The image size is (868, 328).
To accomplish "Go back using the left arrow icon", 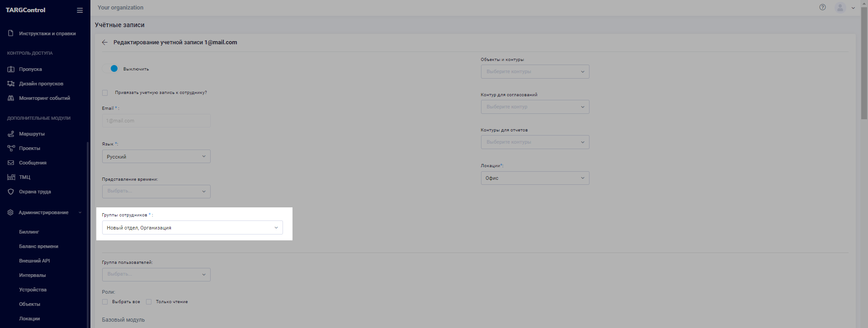I will 104,42.
